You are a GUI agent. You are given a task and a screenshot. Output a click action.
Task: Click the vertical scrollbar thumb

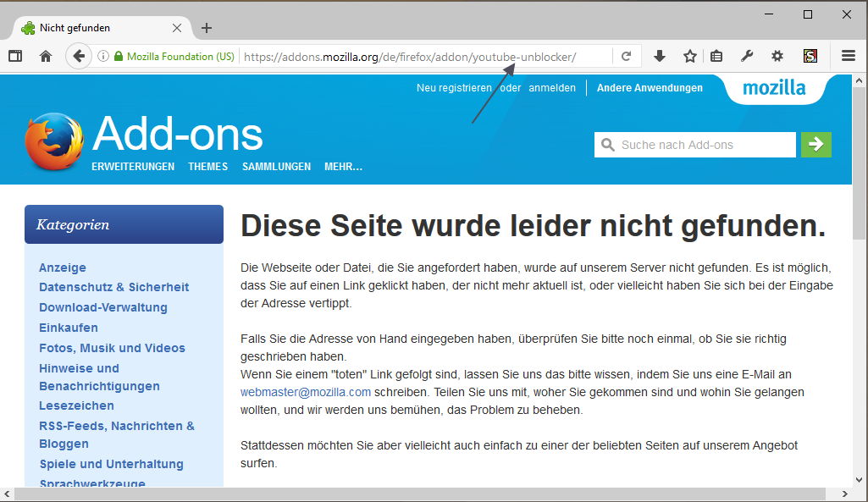[860, 163]
